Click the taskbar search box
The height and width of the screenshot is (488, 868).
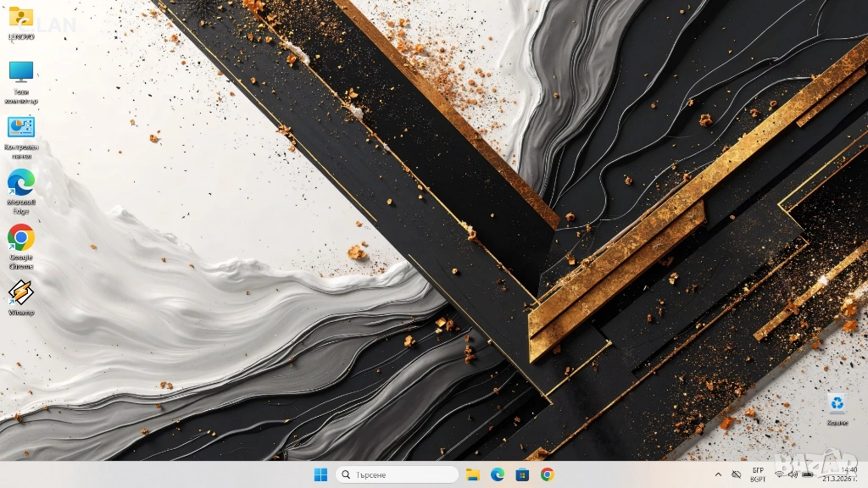tap(397, 474)
